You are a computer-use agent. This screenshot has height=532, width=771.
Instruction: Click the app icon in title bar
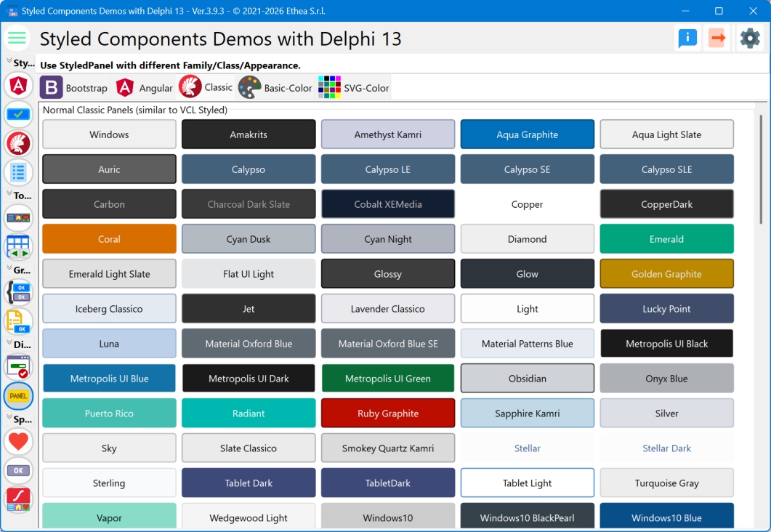click(x=11, y=11)
